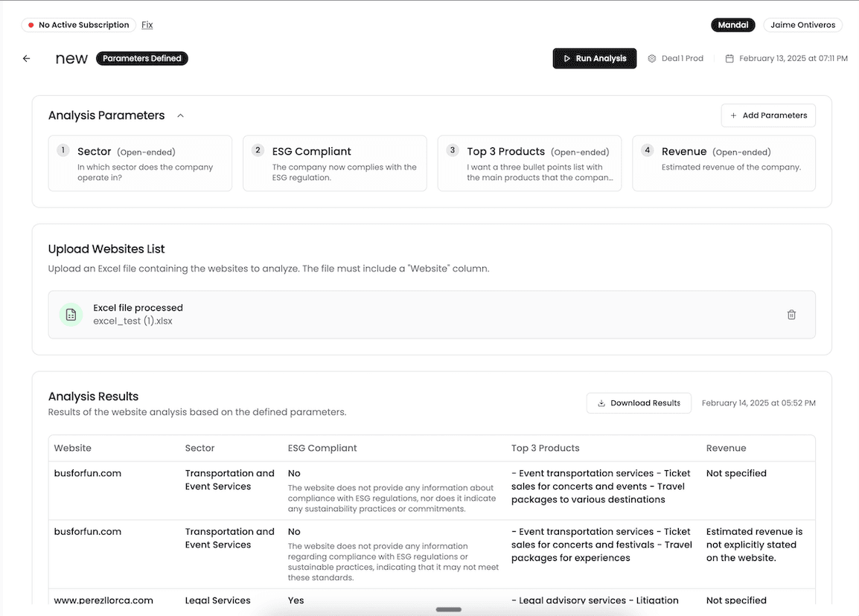The width and height of the screenshot is (859, 616).
Task: Open the ESG Compliant parameter card
Action: (x=334, y=163)
